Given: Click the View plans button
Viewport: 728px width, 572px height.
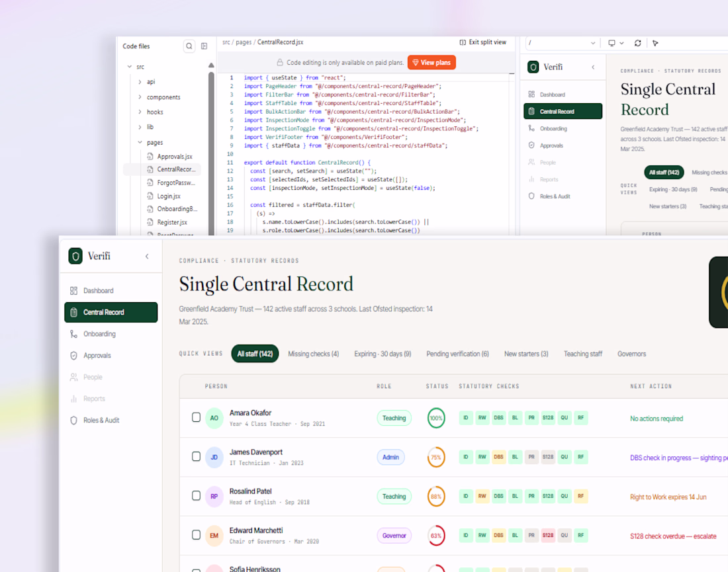Looking at the screenshot, I should pos(432,63).
